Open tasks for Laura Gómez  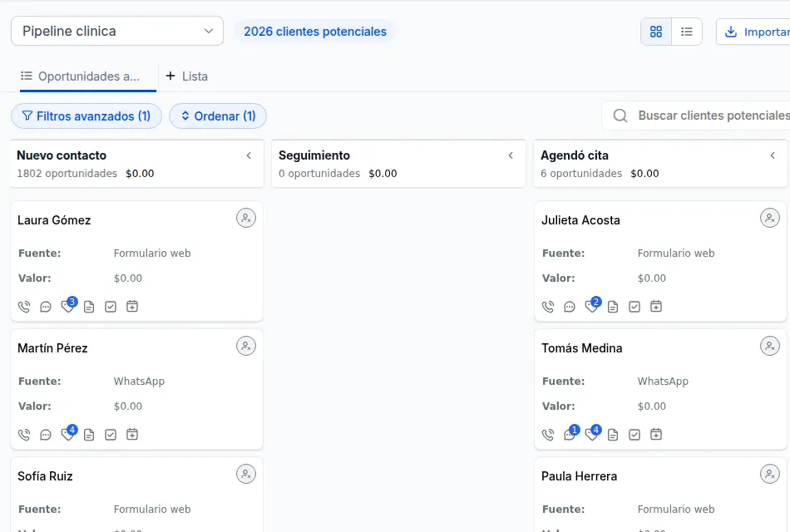(x=111, y=307)
